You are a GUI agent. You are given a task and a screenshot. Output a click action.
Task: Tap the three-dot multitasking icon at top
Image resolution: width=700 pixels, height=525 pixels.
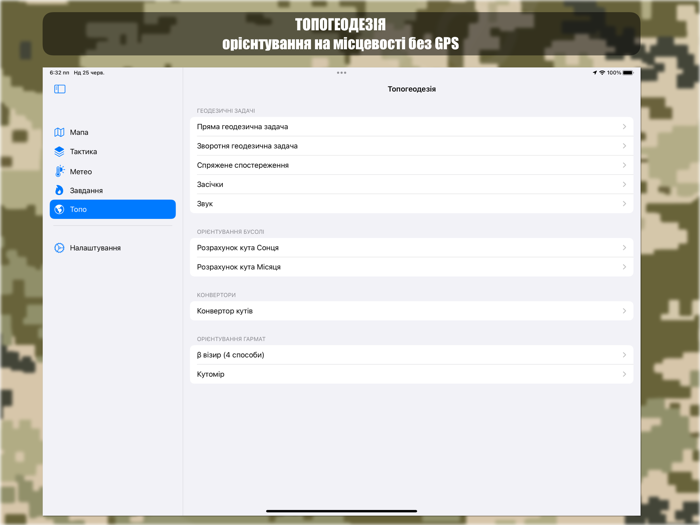click(342, 73)
